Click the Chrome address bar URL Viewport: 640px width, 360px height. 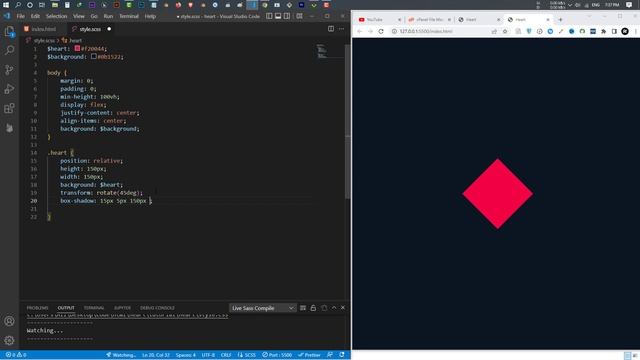tap(426, 31)
